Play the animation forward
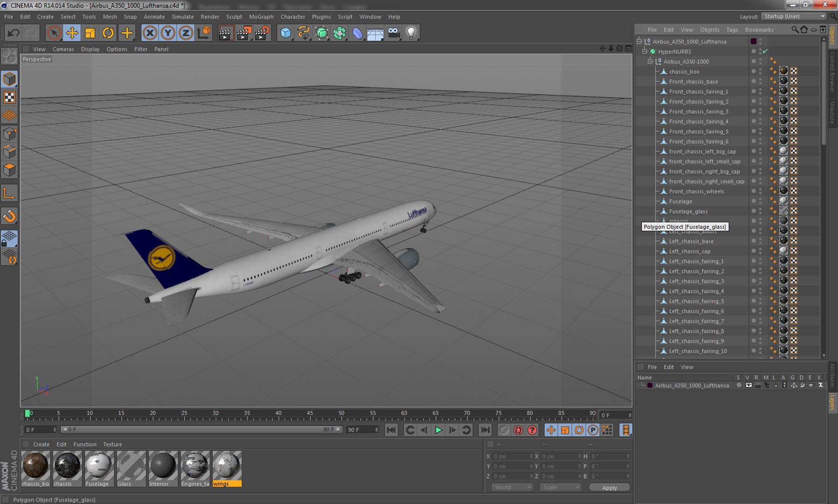 [x=438, y=430]
